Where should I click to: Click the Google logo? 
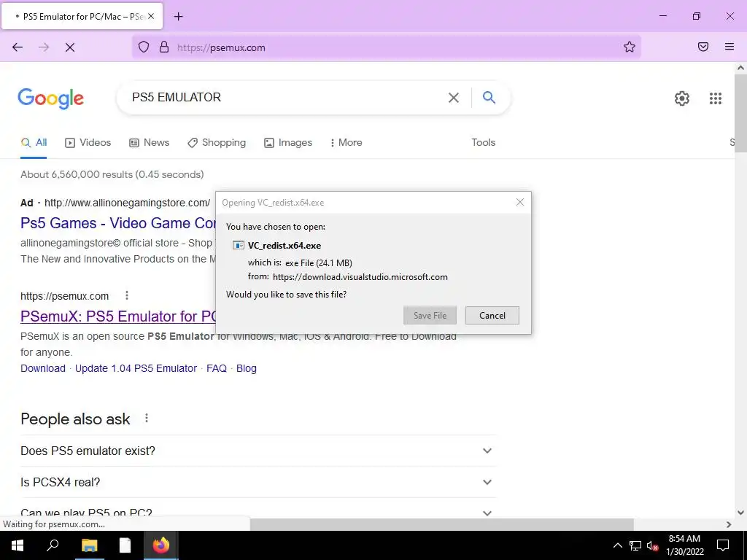(x=51, y=98)
